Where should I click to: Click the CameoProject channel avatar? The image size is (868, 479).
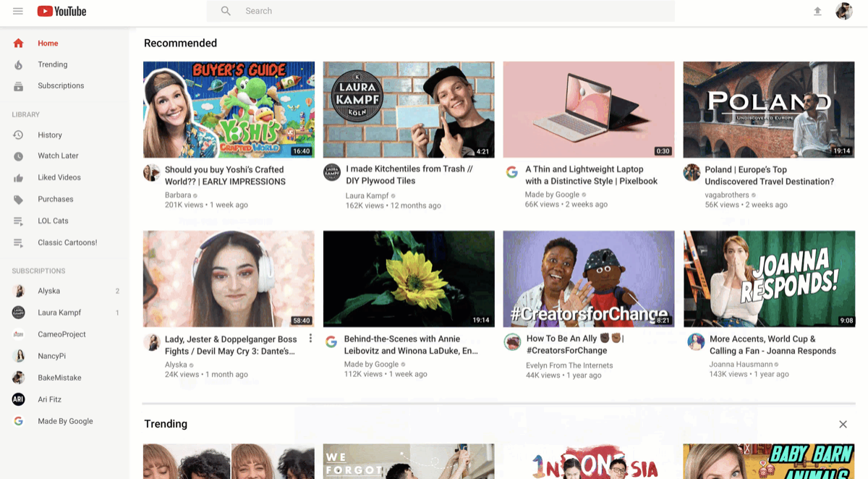19,334
